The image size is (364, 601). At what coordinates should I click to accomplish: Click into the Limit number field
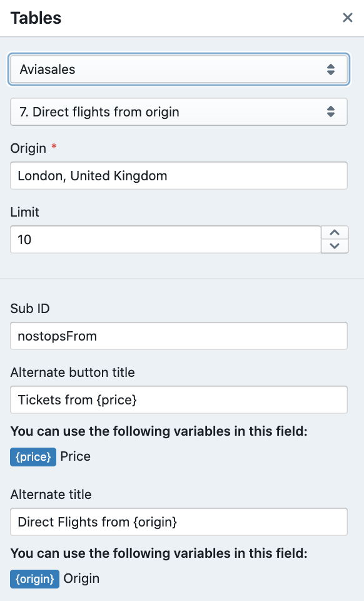(165, 240)
